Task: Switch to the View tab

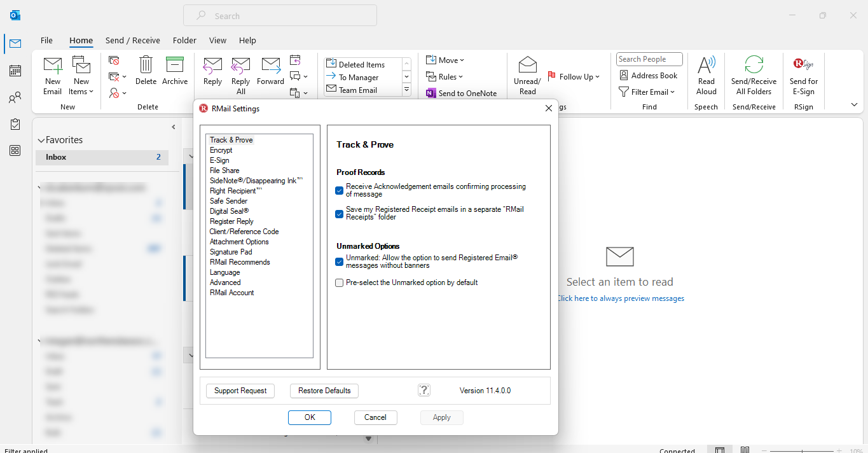Action: (x=217, y=40)
